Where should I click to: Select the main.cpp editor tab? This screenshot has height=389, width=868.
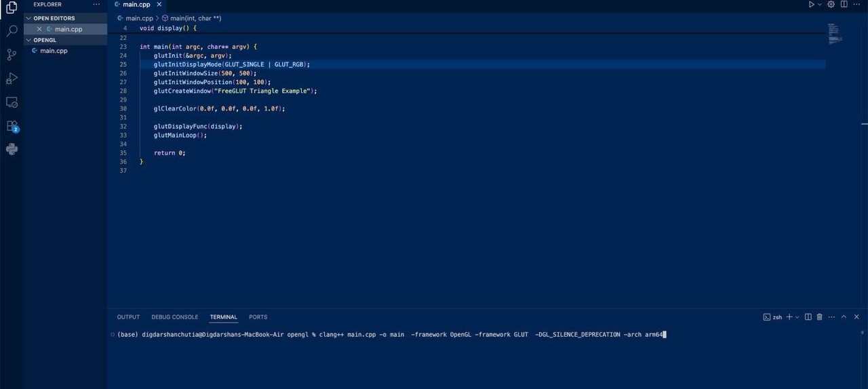click(137, 4)
